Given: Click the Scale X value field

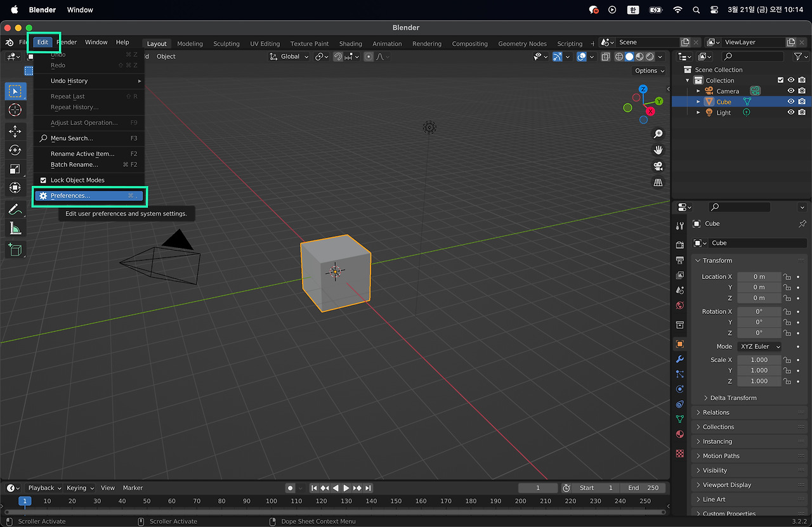Looking at the screenshot, I should (759, 360).
